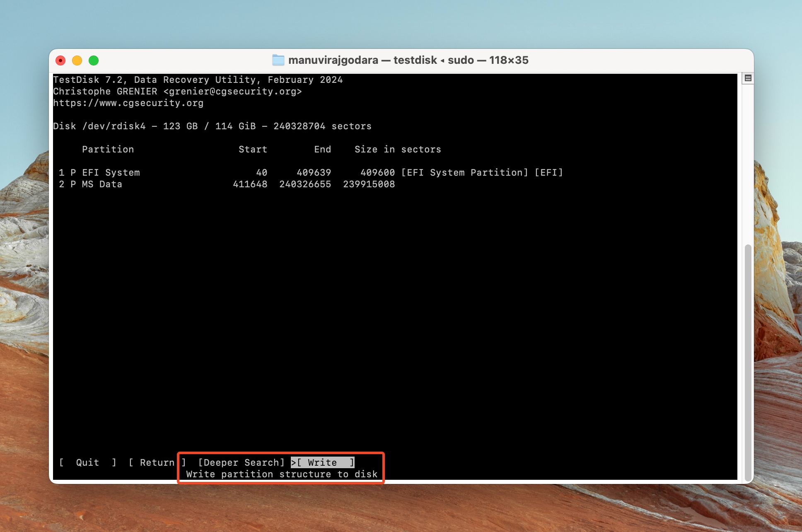Click the window title text manuvirajgodara
Image resolution: width=802 pixels, height=532 pixels.
(333, 60)
